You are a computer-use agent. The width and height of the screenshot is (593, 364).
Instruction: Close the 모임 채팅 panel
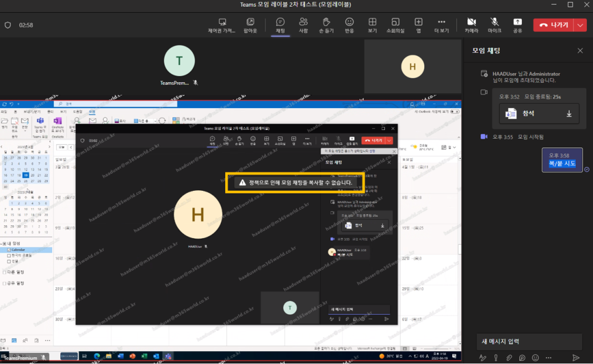tap(580, 51)
